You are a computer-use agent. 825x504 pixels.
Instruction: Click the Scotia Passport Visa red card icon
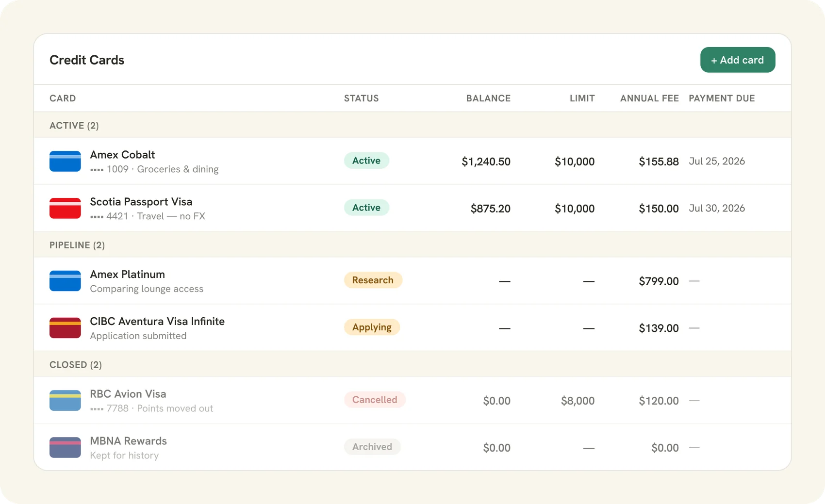[65, 208]
